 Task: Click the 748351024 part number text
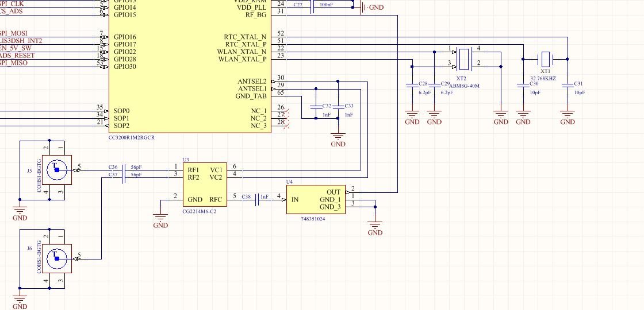(x=313, y=219)
